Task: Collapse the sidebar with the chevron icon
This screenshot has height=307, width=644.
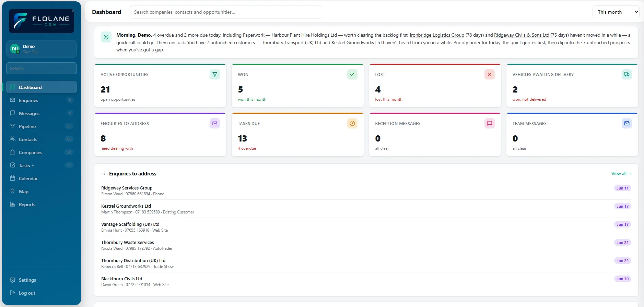Action: (x=73, y=11)
